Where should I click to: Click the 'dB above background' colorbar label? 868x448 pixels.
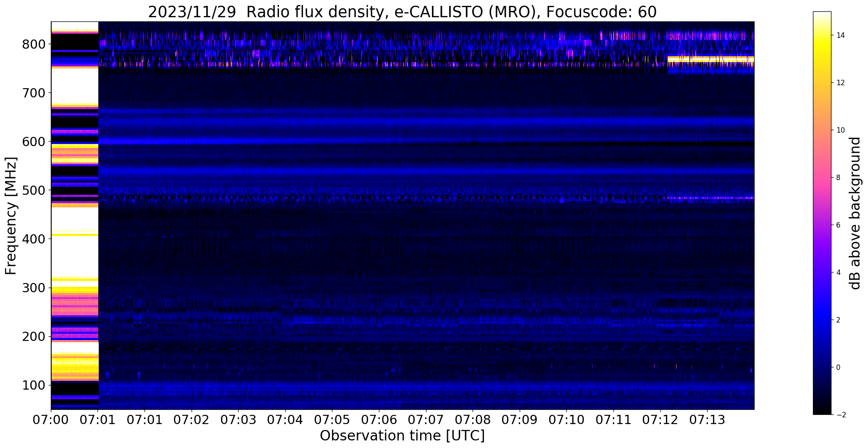tap(855, 213)
